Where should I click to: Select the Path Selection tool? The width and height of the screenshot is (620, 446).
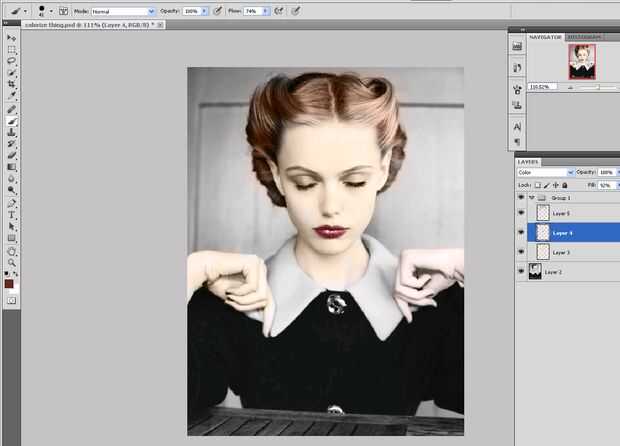coord(11,227)
